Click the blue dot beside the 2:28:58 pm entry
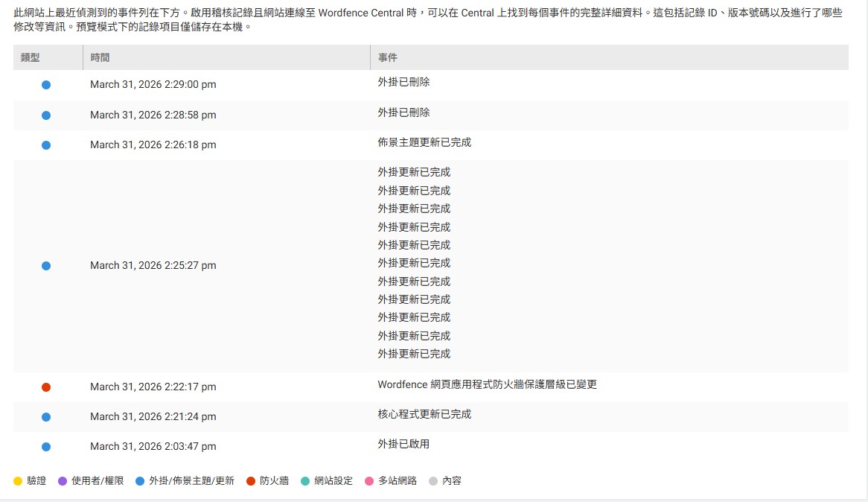Viewport: 868px width, 502px height. [46, 115]
